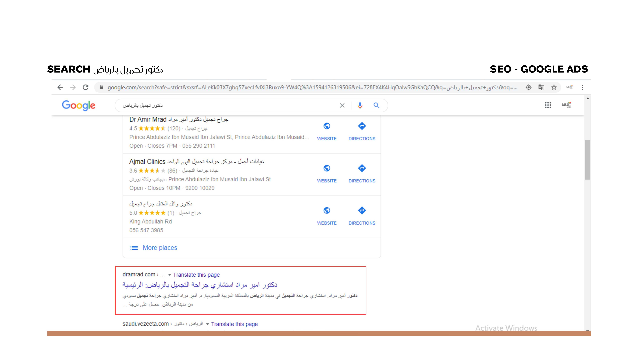
Task: Start voice search with microphone icon
Action: (360, 105)
